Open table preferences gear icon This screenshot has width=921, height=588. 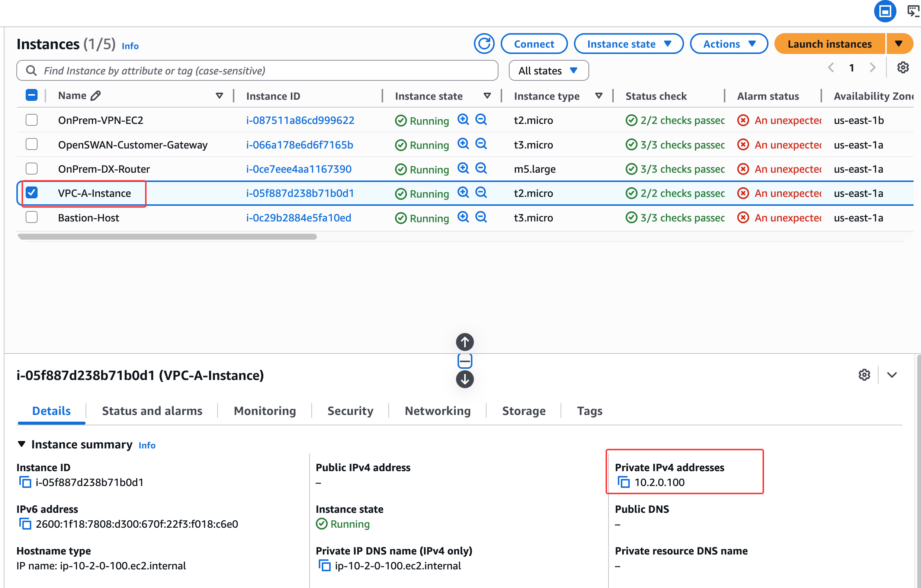(903, 68)
